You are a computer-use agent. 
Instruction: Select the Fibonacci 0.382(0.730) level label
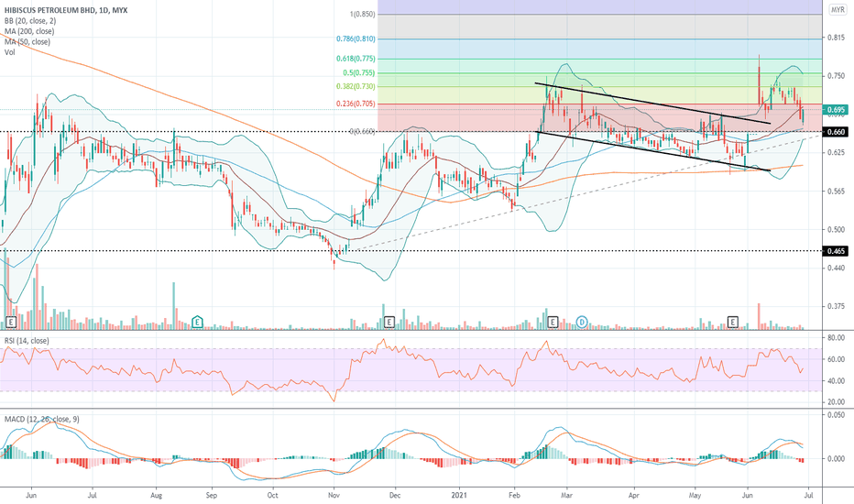click(x=356, y=86)
